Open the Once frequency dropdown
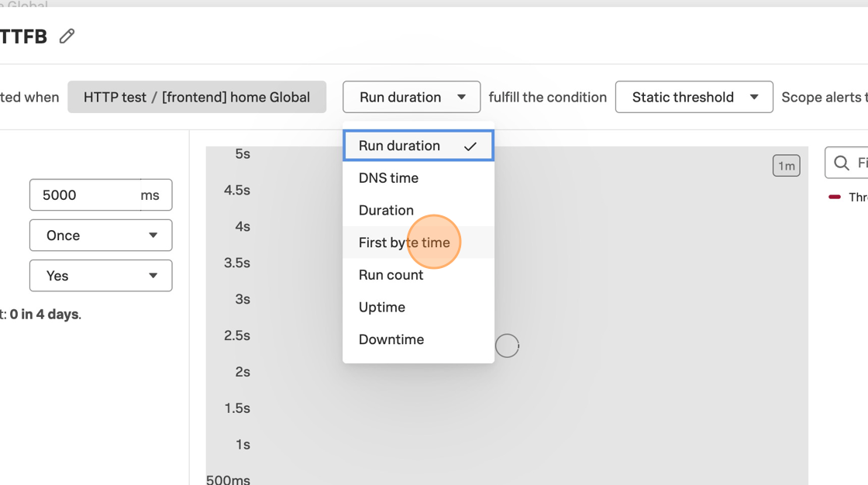Screen dimensions: 868x485 (101, 236)
